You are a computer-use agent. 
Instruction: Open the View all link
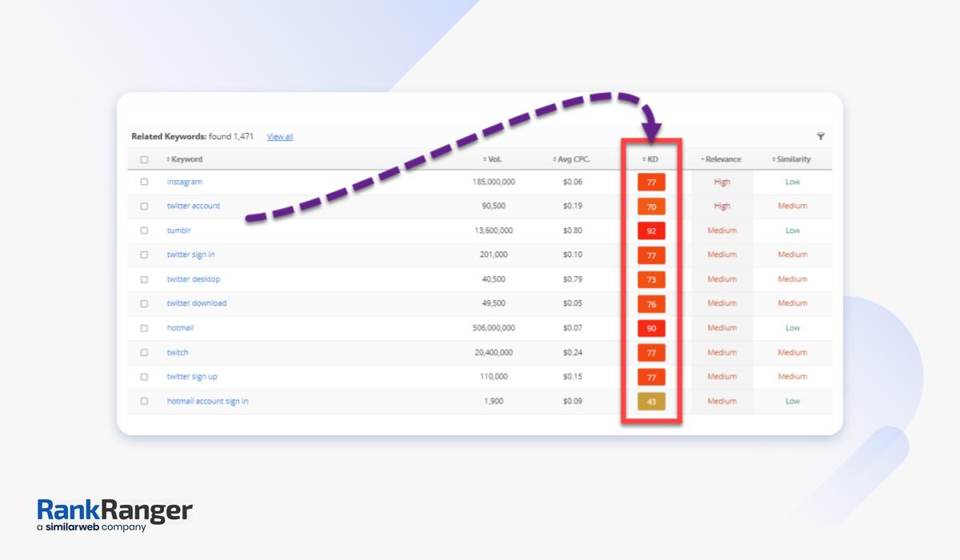coord(280,137)
